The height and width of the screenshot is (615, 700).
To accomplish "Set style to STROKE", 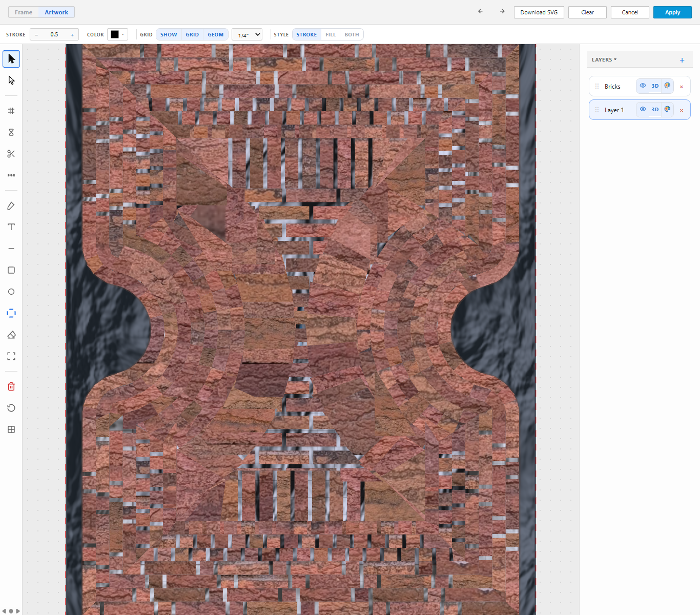I will tap(306, 35).
